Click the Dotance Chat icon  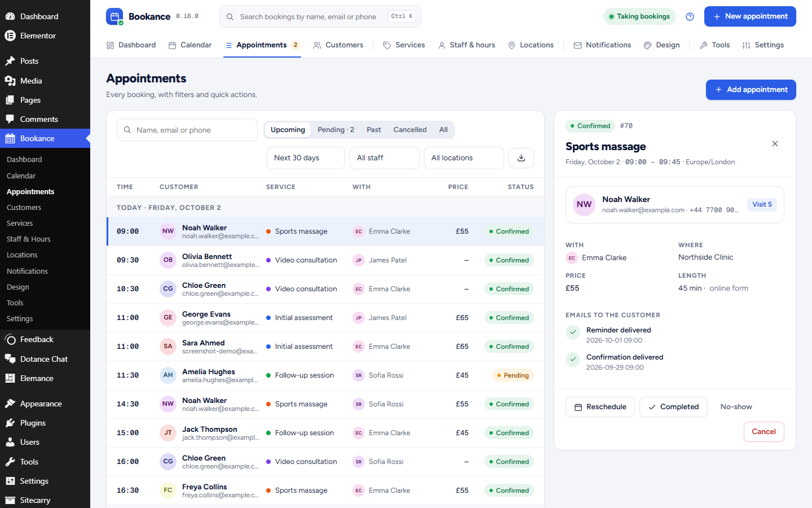click(x=10, y=359)
